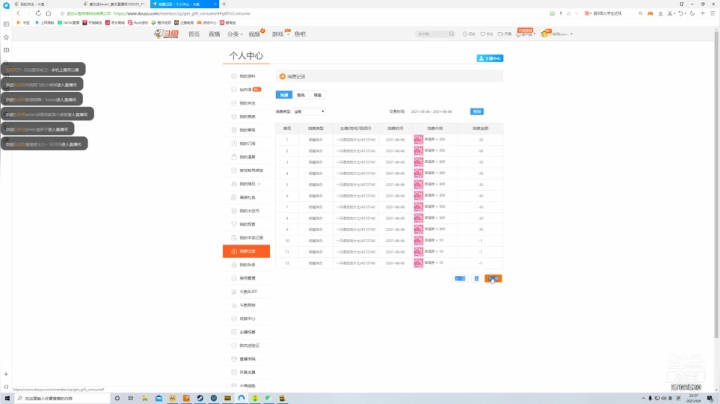Click the Windows taskbar search box

pos(62,398)
